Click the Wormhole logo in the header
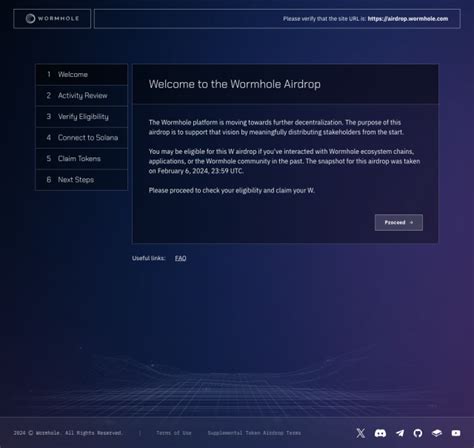This screenshot has width=474, height=448. pos(52,19)
